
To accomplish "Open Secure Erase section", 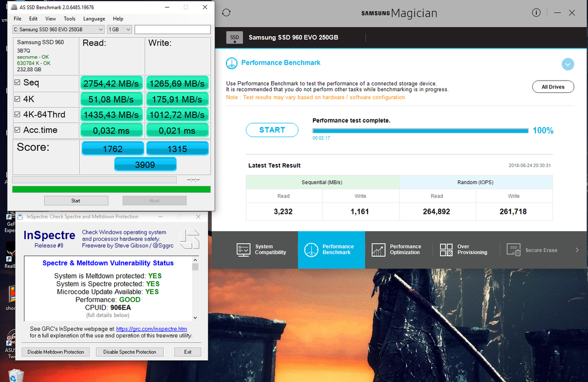I will coord(532,250).
